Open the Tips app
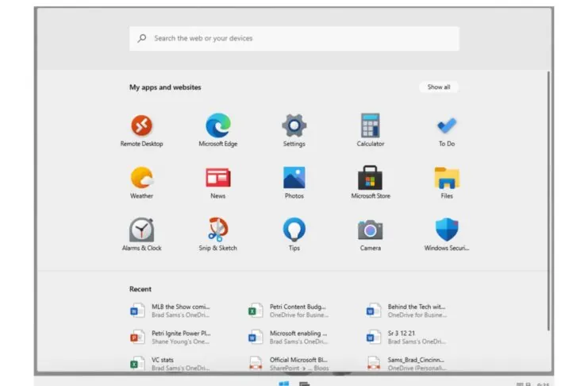 [x=294, y=234]
